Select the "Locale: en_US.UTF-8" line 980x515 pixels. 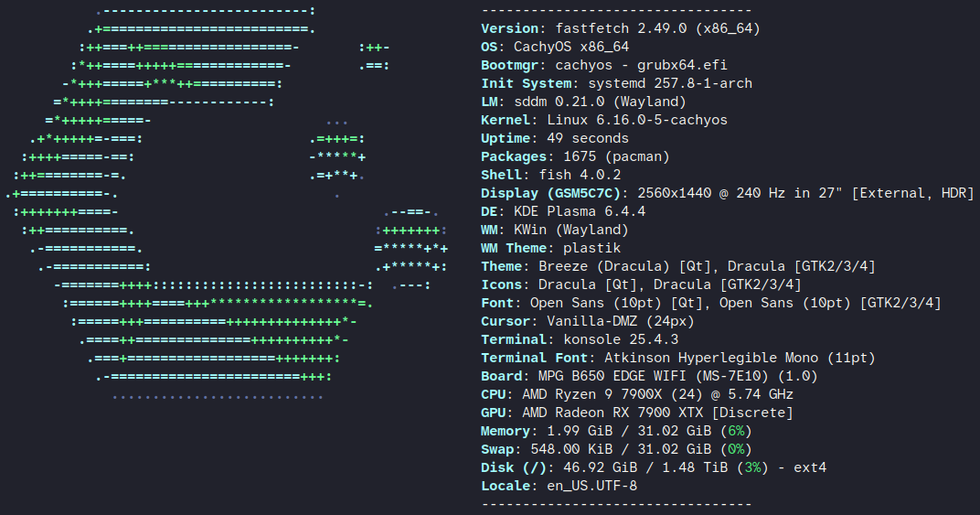tap(559, 487)
